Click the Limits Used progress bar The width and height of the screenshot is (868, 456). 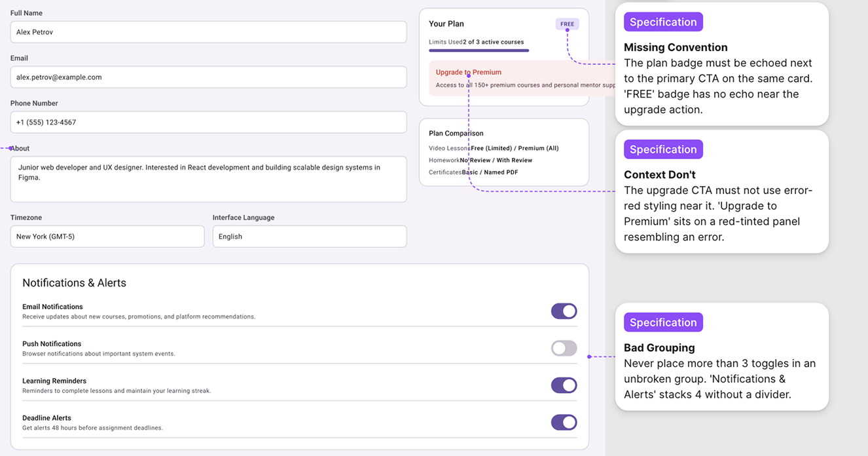pyautogui.click(x=479, y=50)
